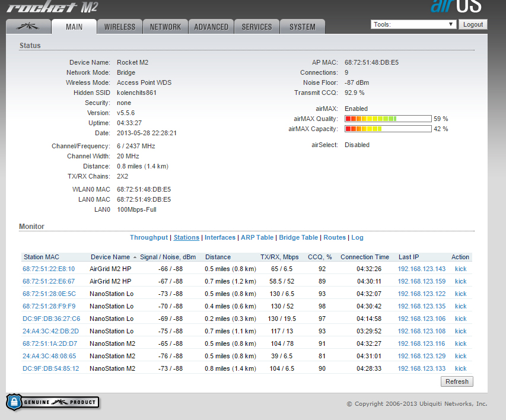Kick station with IP 192.168.123.129
Screen dimensions: 506x420
(460, 356)
